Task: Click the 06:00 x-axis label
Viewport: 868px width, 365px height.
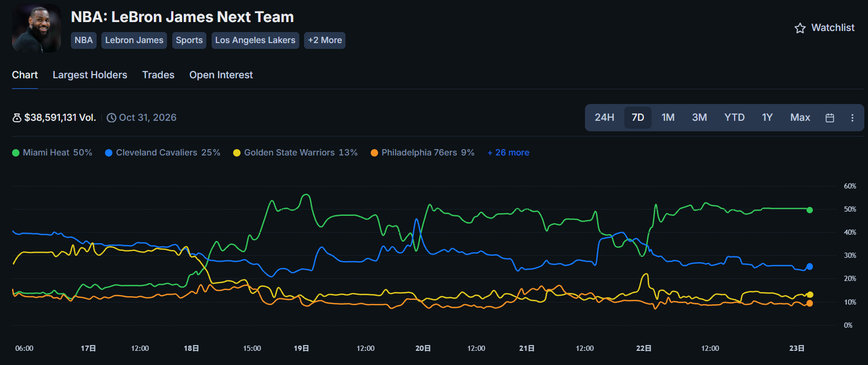Action: [x=24, y=348]
